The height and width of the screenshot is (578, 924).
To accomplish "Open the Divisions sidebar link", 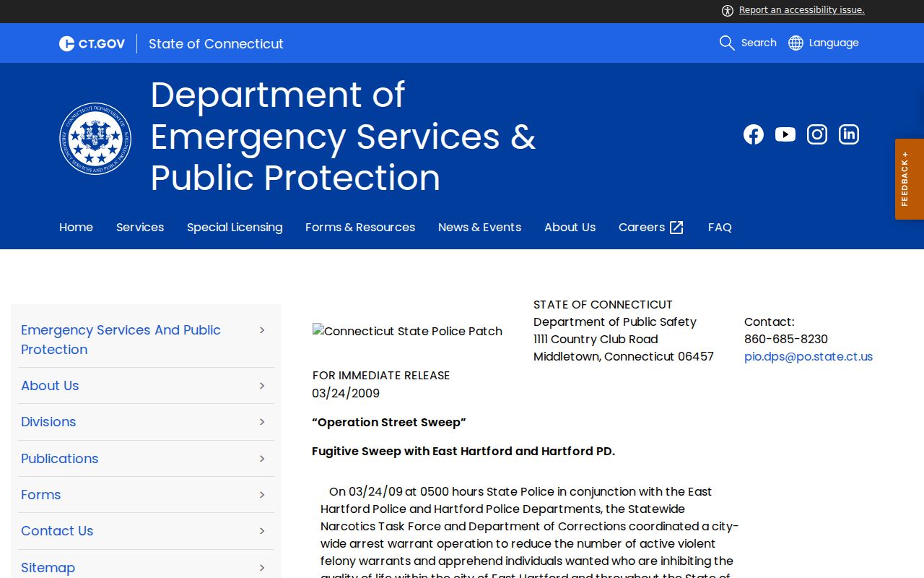I will [x=48, y=422].
